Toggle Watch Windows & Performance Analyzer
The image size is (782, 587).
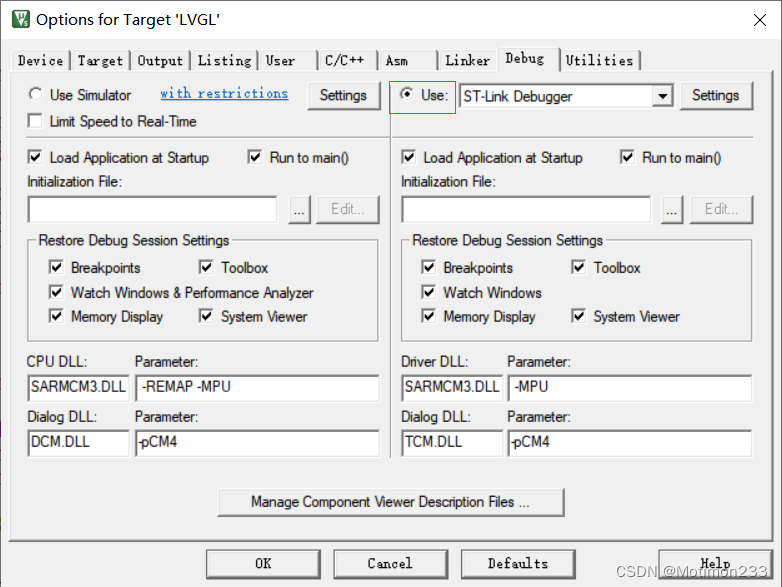coord(56,292)
